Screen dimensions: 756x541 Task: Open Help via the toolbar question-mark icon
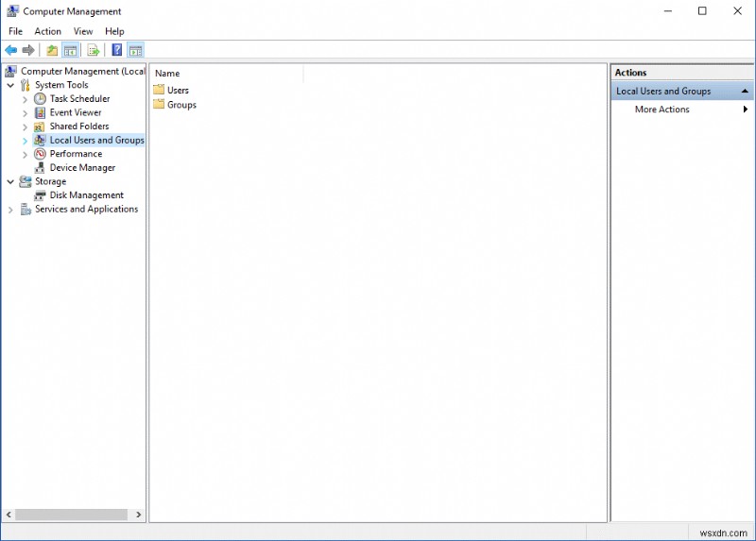116,50
